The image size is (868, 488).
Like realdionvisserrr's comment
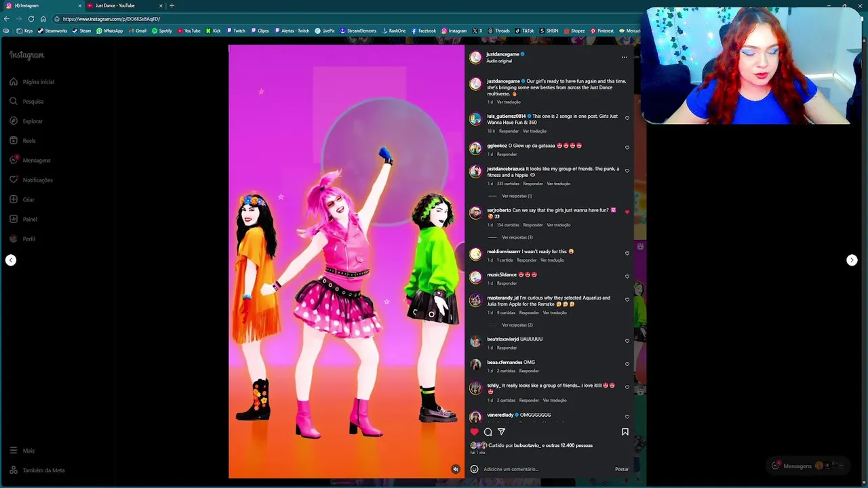click(627, 253)
